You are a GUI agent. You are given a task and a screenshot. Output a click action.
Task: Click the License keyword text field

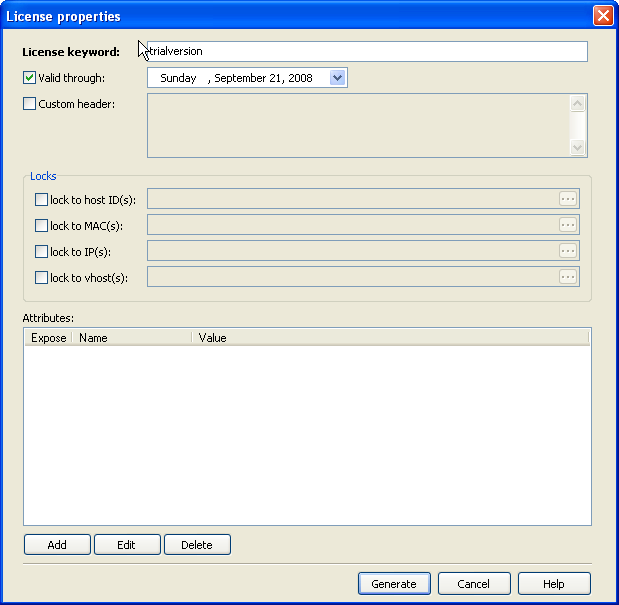point(366,51)
